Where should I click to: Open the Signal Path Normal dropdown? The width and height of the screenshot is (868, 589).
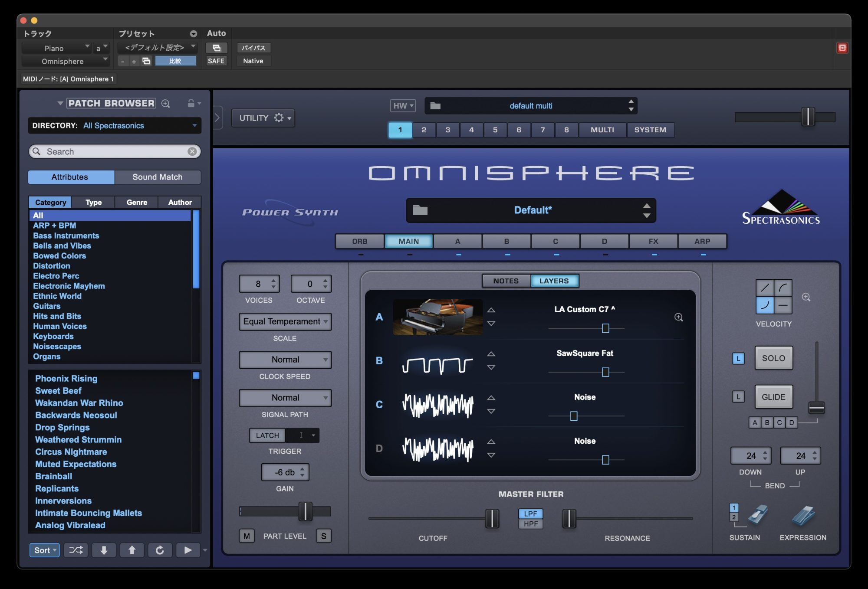pos(285,398)
